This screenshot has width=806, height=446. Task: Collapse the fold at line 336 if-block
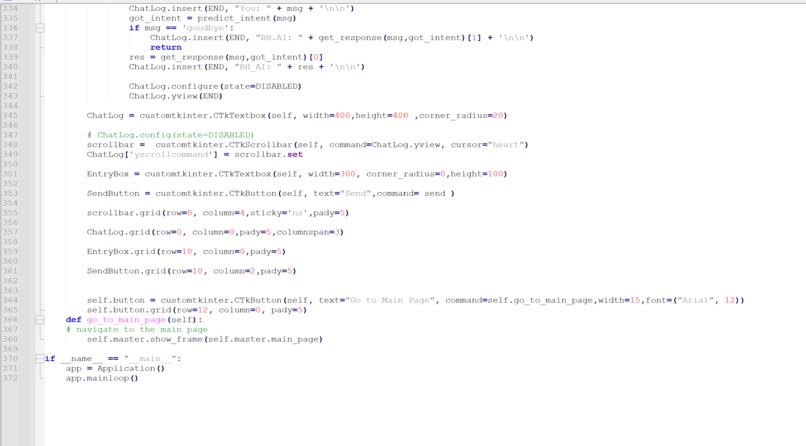pos(40,28)
